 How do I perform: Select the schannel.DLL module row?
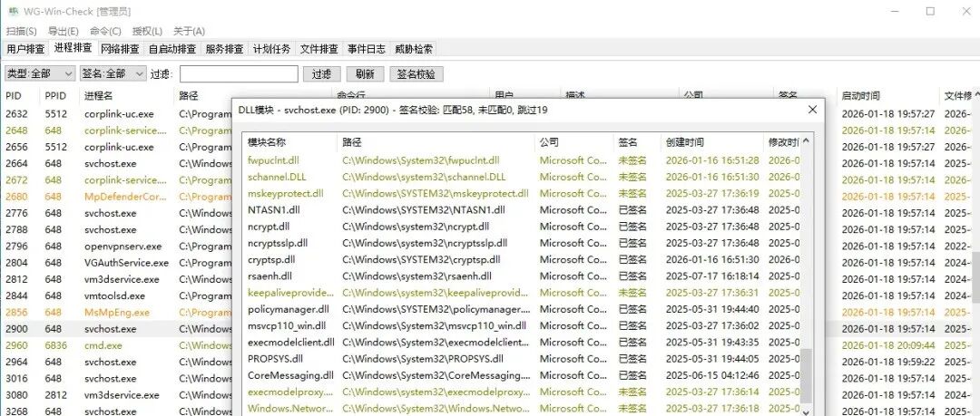[523, 177]
